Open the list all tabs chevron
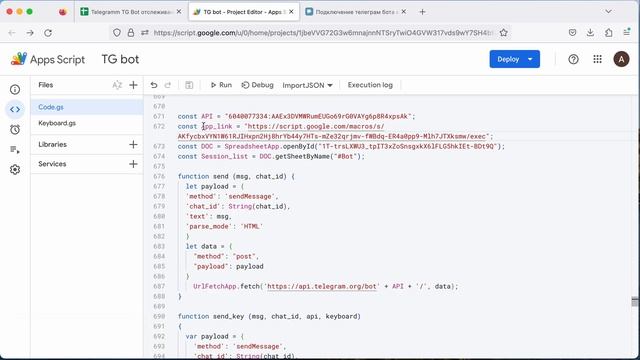 608,11
